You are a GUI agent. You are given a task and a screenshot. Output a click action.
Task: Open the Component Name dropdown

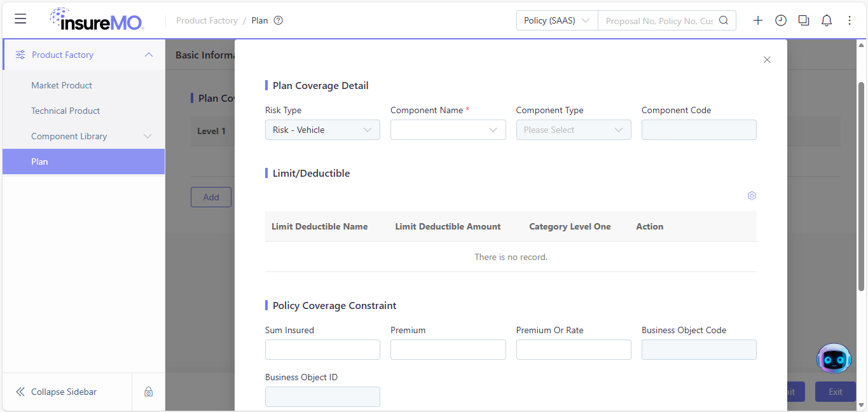click(448, 130)
